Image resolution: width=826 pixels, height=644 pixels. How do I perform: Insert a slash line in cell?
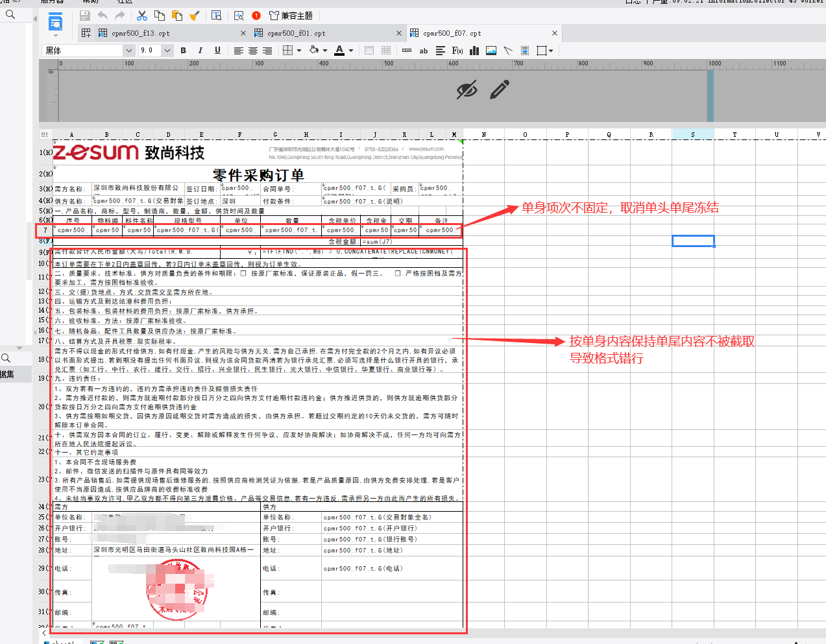508,51
